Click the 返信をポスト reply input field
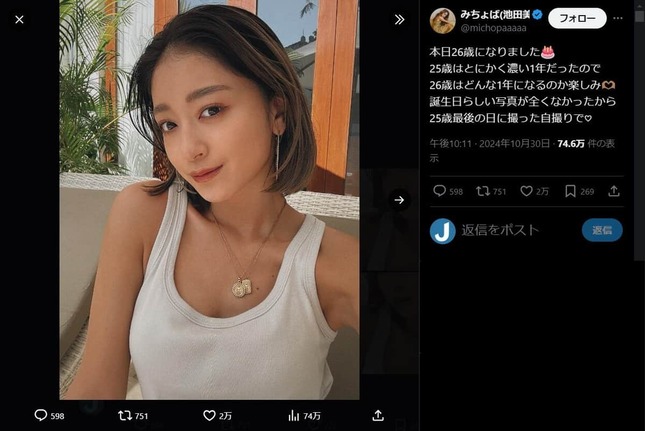645x431 pixels. pyautogui.click(x=518, y=230)
